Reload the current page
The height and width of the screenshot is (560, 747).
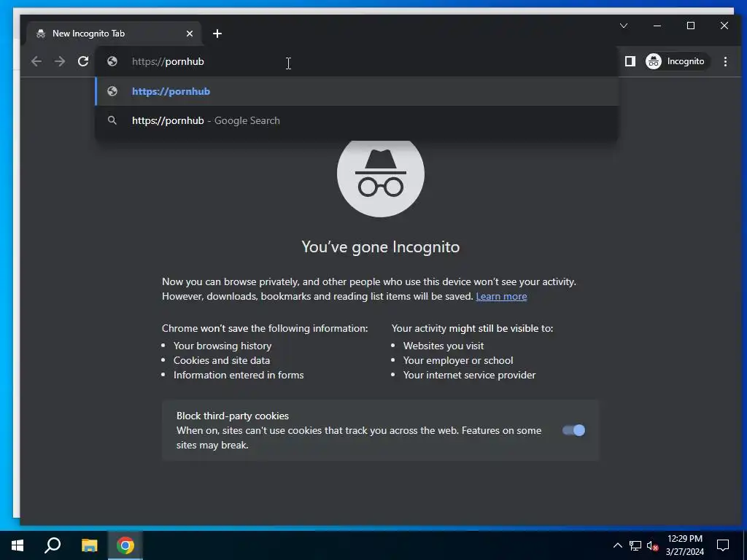(83, 61)
